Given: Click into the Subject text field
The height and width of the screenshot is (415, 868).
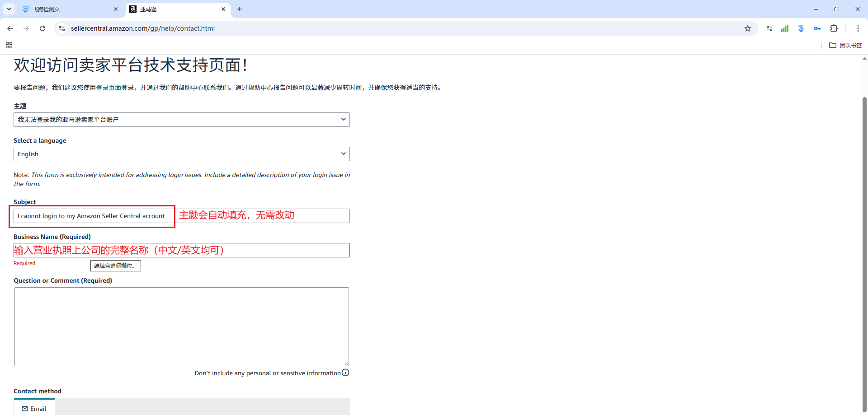Looking at the screenshot, I should [182, 216].
